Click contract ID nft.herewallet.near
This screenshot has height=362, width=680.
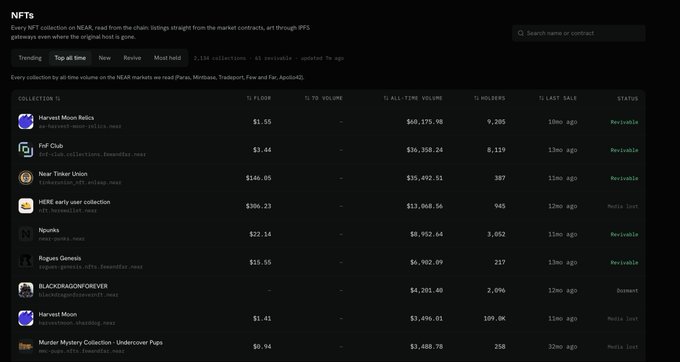(x=68, y=211)
